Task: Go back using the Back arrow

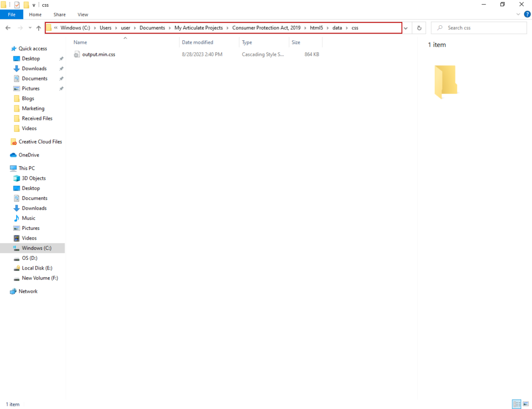Action: pos(8,28)
